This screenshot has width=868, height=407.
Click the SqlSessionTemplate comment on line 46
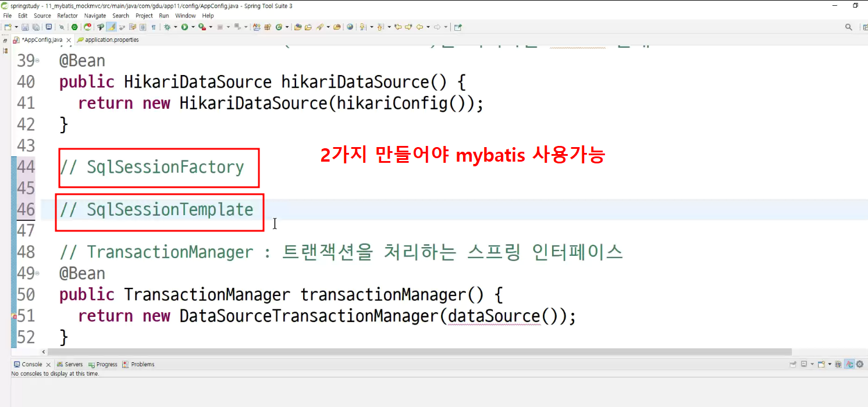point(156,210)
